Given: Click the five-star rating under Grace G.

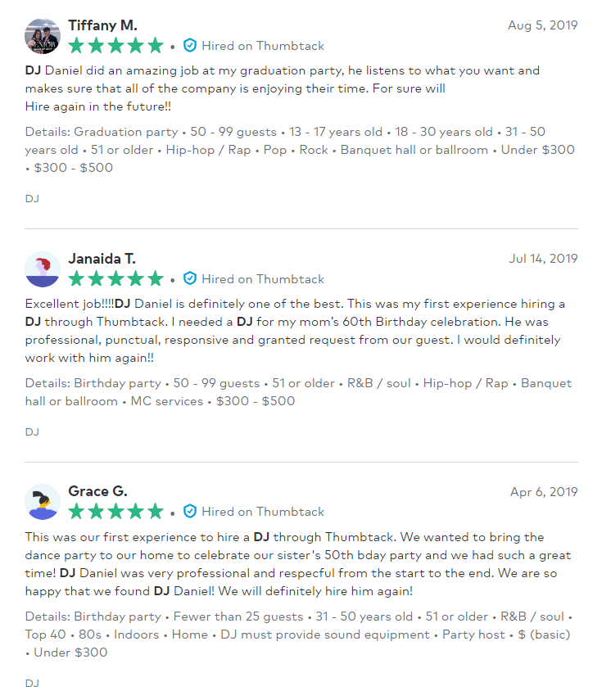Looking at the screenshot, I should (116, 512).
